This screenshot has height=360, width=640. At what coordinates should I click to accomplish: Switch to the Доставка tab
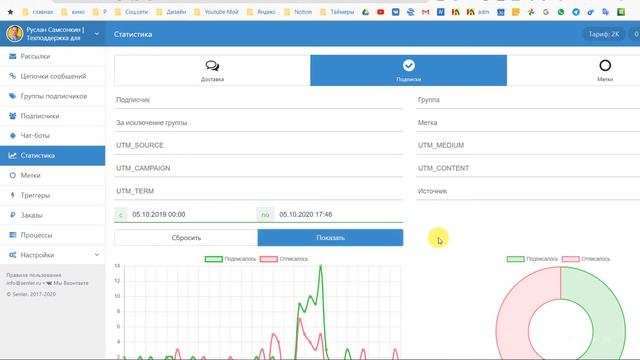[x=212, y=70]
